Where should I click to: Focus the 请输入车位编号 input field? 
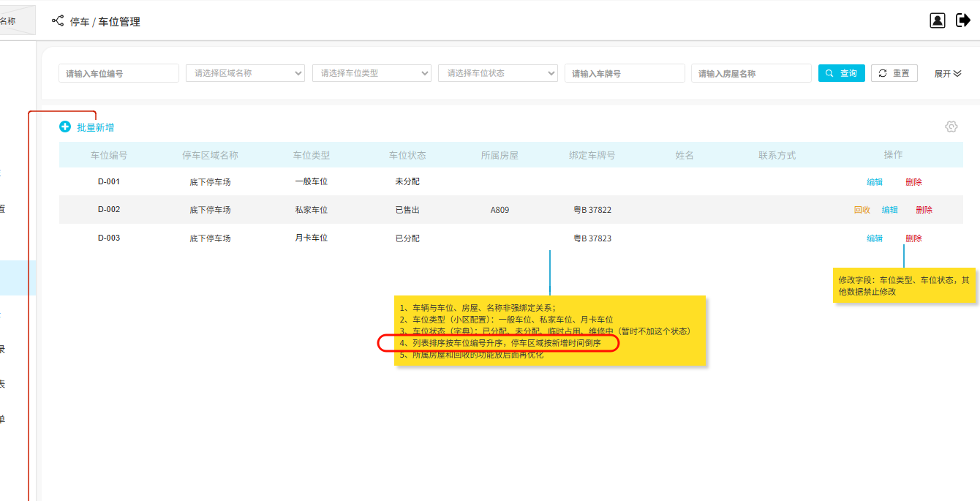118,73
